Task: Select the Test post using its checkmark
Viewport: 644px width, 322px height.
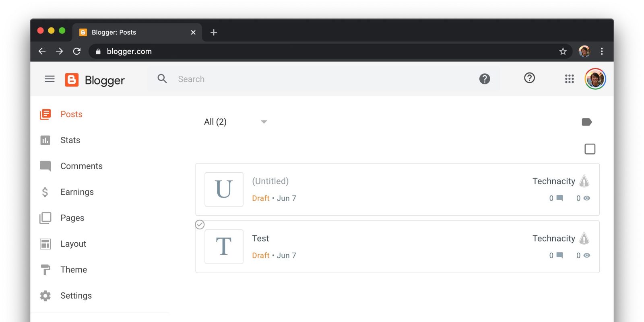Action: (x=200, y=225)
